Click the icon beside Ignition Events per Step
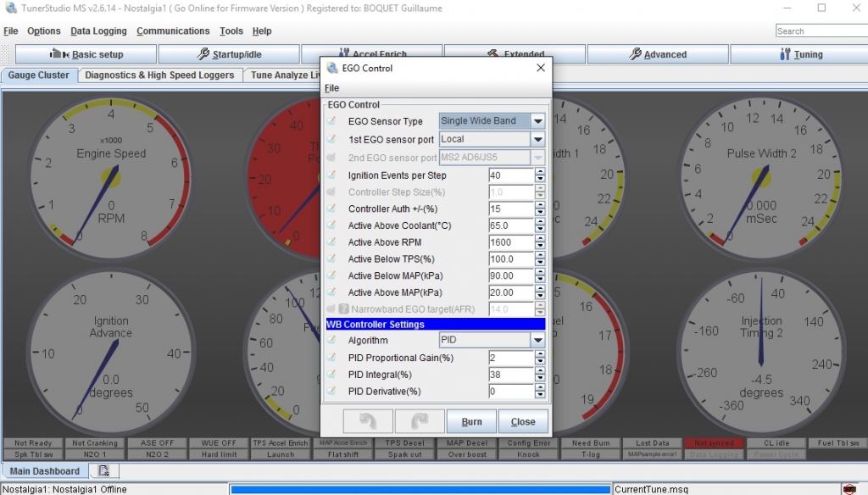868x495 pixels. coord(331,175)
